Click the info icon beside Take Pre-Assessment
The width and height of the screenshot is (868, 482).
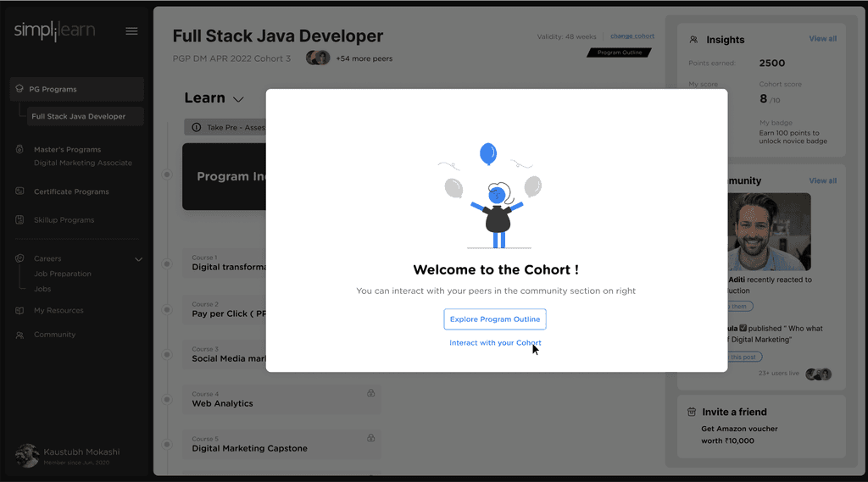196,127
